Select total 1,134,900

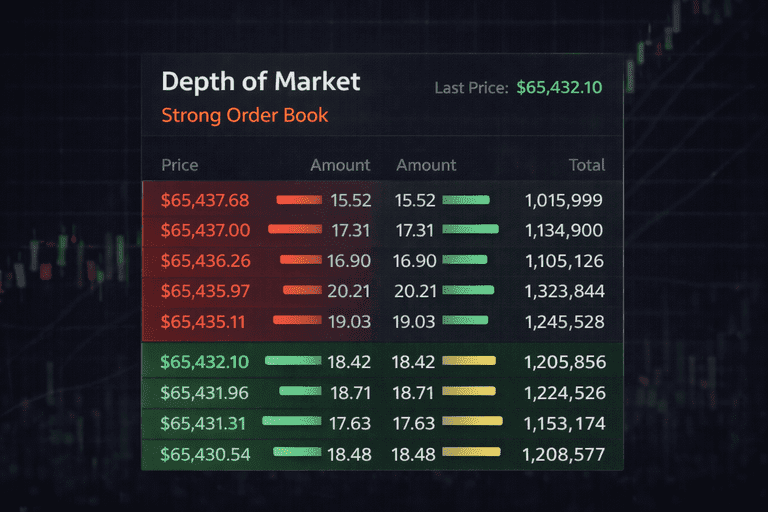coord(564,230)
